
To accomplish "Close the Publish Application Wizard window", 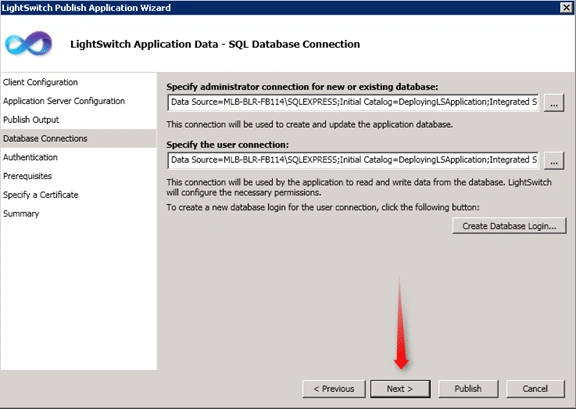I will pyautogui.click(x=566, y=7).
